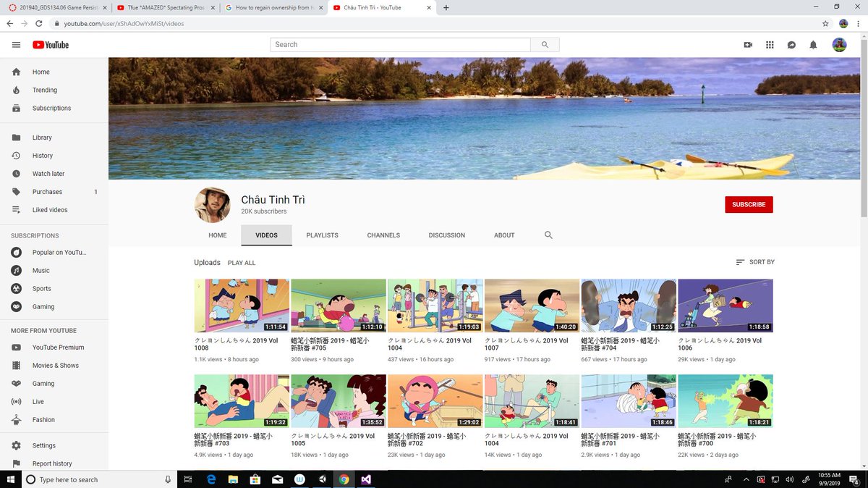Open Watch later in sidebar
The image size is (868, 488).
click(54, 174)
